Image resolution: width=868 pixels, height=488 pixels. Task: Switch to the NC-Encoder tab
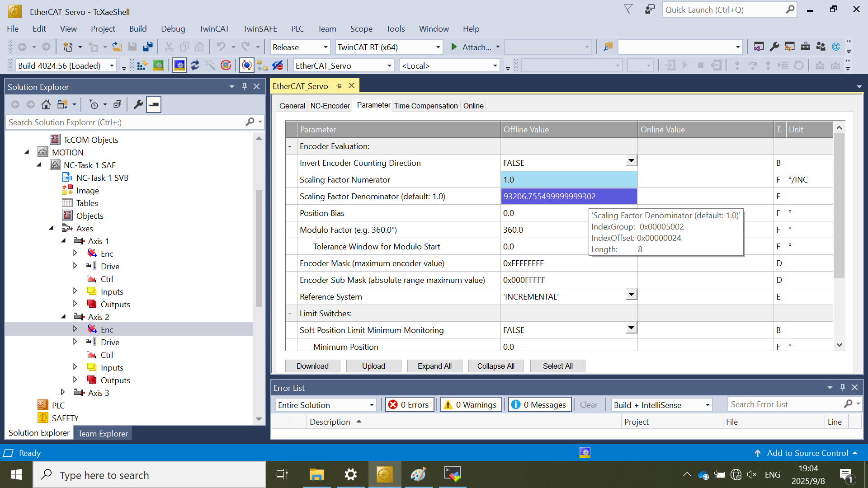[330, 106]
